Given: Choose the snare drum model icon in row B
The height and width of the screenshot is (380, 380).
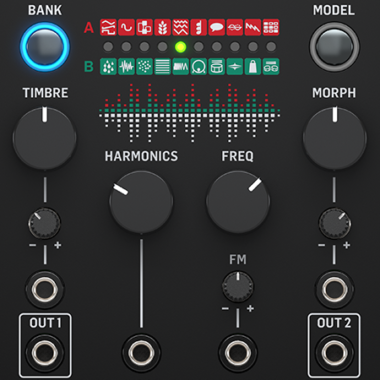Looking at the screenshot, I should tap(216, 66).
